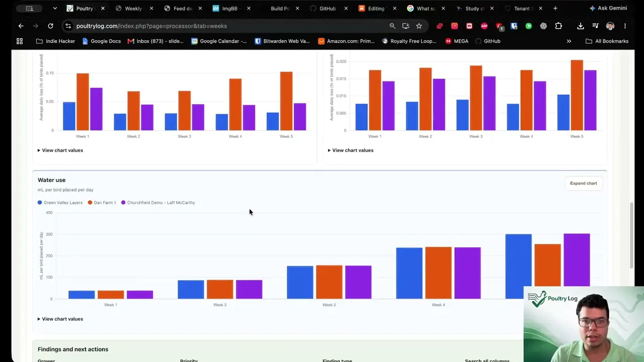
Task: Open a new tab with plus icon
Action: click(x=555, y=8)
